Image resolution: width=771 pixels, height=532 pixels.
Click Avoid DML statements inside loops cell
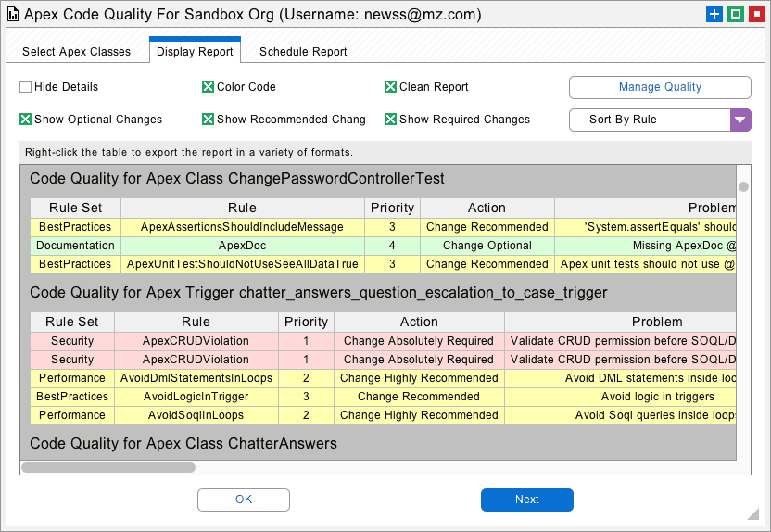(x=620, y=378)
